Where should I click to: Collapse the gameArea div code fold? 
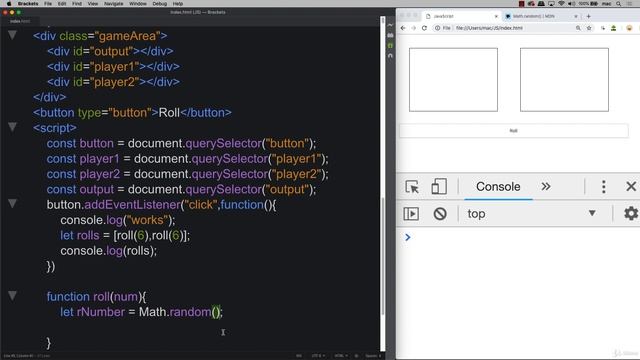(x=12, y=35)
